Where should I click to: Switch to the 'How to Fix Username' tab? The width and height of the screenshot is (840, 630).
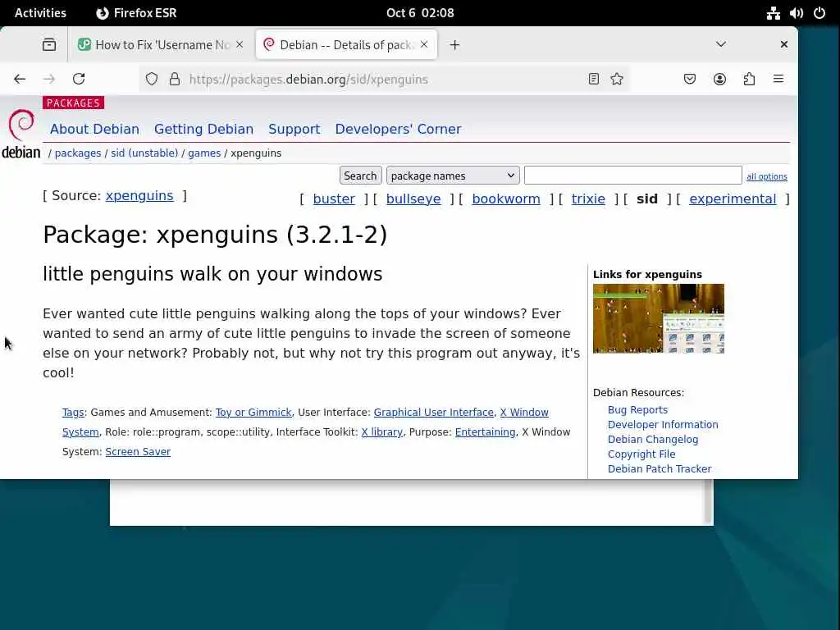162,44
